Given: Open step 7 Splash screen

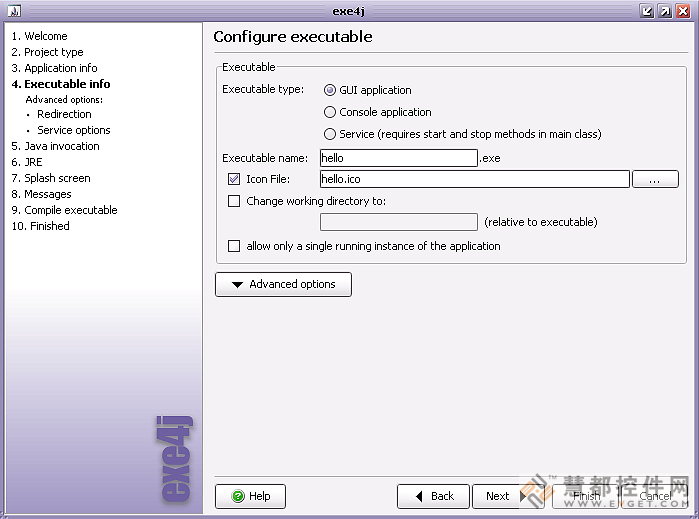Looking at the screenshot, I should pos(51,178).
